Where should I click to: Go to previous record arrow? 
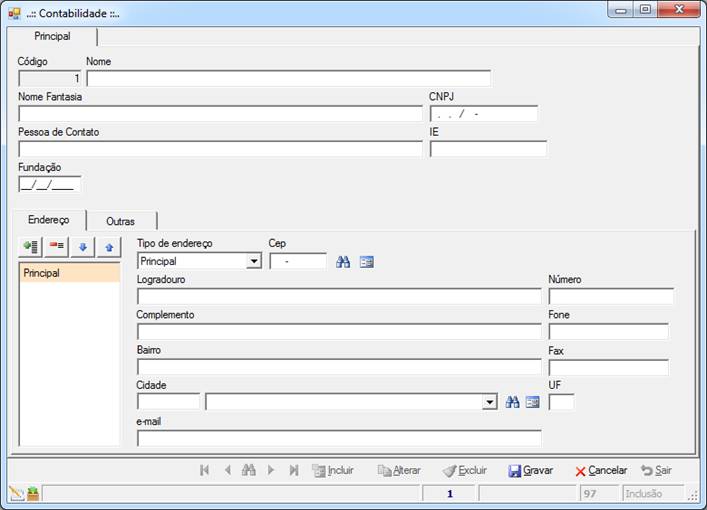click(228, 470)
